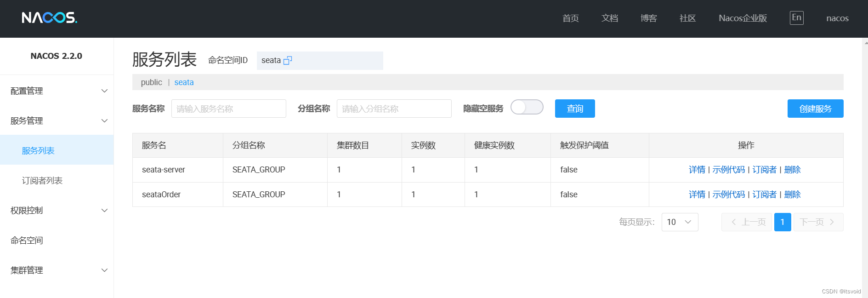Click 删除 for seataOrder
The image size is (868, 298).
tap(792, 195)
